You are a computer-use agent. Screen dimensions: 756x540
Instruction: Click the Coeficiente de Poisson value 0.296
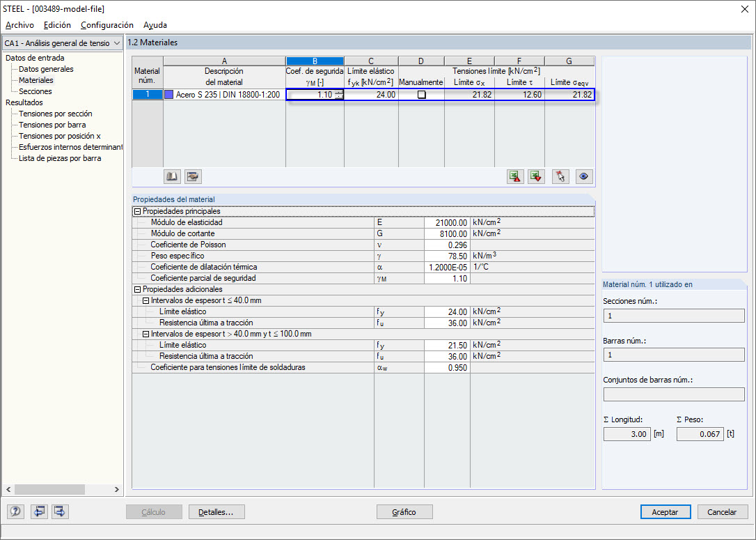pos(447,245)
